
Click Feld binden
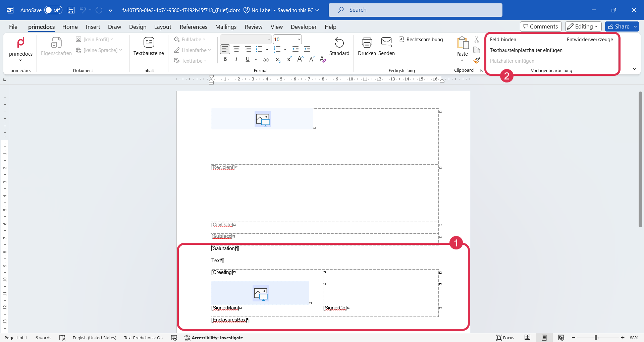503,40
